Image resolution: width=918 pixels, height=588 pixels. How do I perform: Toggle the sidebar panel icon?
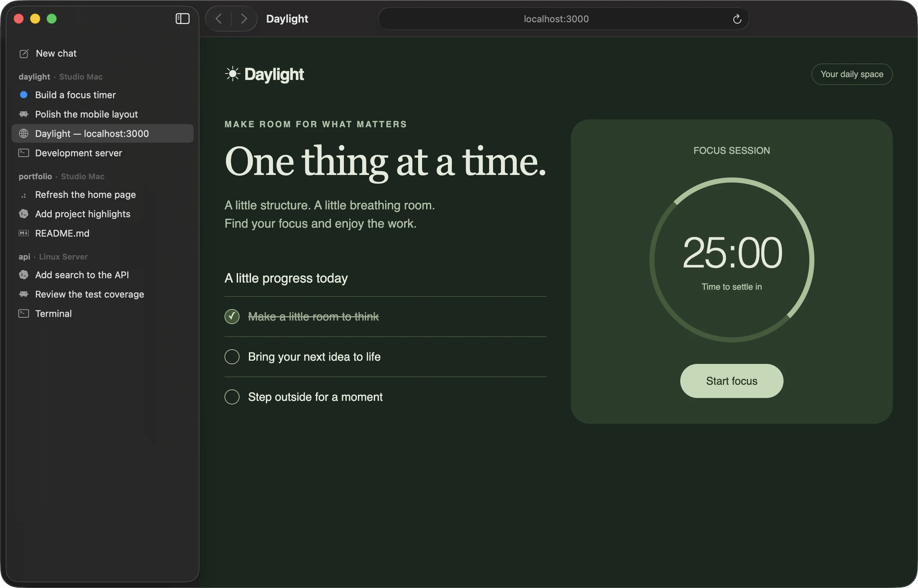[x=183, y=18]
